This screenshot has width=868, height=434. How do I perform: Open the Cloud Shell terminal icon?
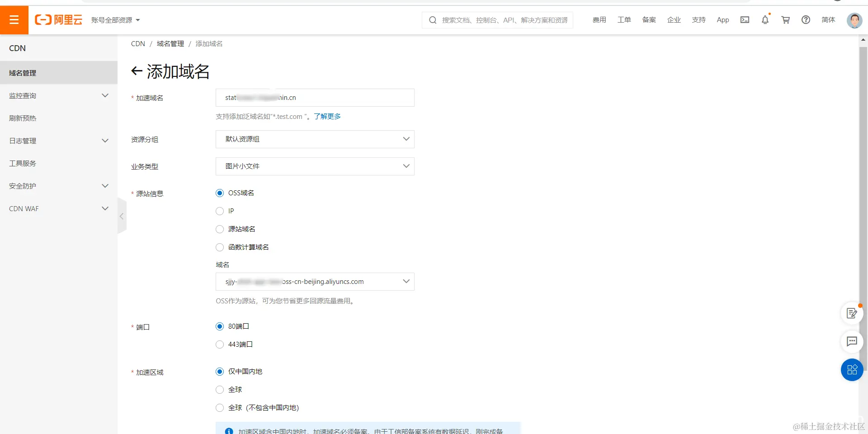click(x=745, y=20)
